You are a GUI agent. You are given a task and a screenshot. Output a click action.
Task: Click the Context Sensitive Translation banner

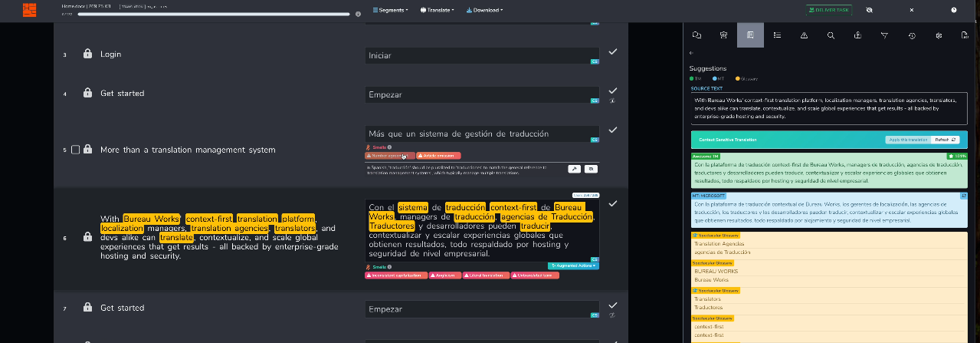click(830, 140)
